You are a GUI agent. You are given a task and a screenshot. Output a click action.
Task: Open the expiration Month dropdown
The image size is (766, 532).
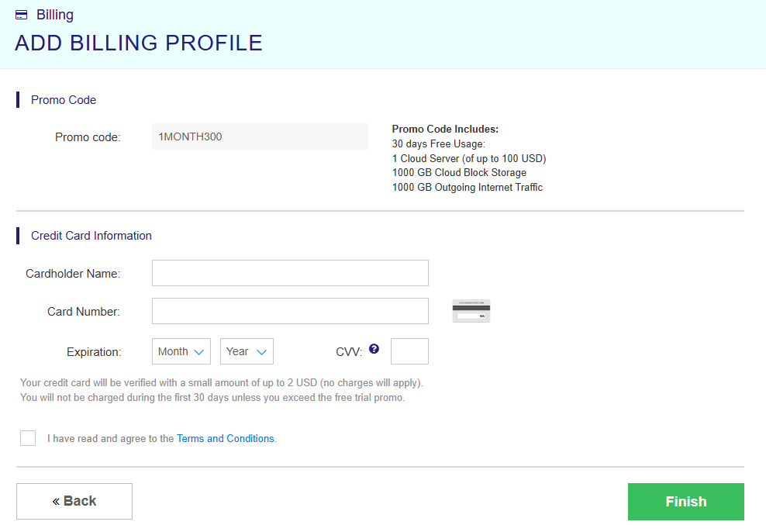pyautogui.click(x=181, y=351)
